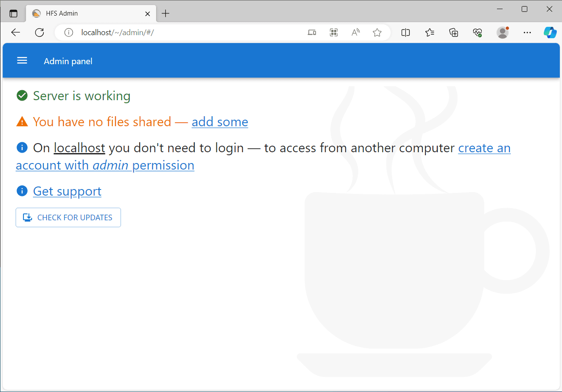Open the Read aloud icon
The height and width of the screenshot is (392, 562).
tap(356, 33)
